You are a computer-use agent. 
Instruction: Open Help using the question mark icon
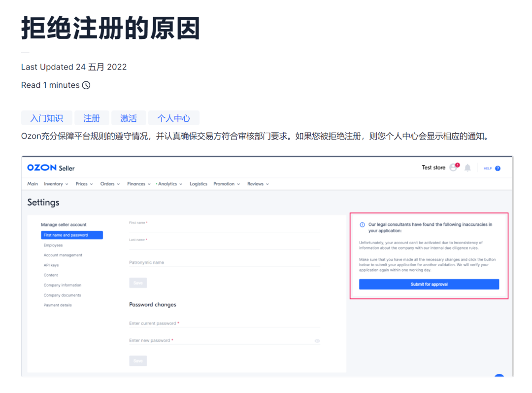(x=499, y=168)
